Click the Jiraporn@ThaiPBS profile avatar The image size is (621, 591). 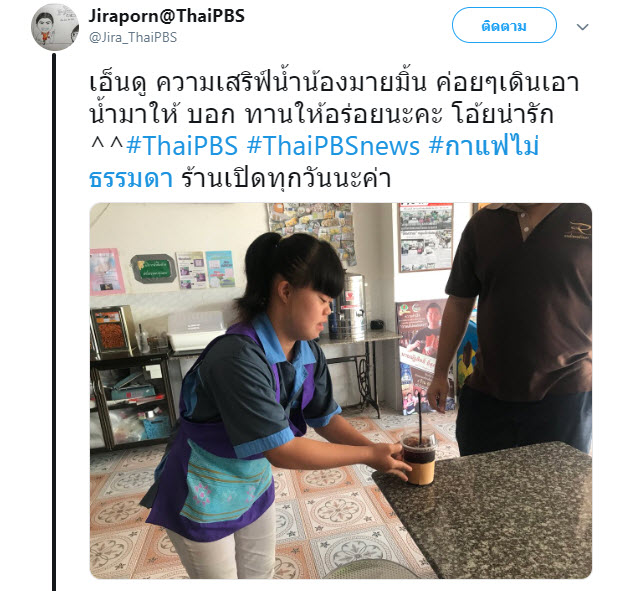tap(55, 27)
